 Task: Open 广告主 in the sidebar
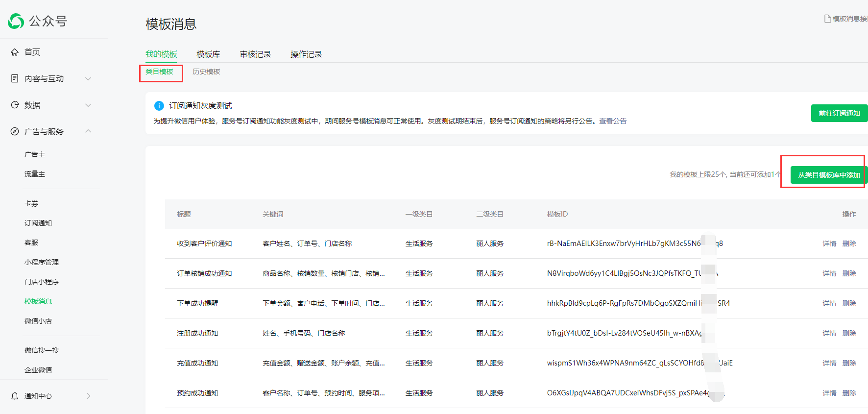35,154
